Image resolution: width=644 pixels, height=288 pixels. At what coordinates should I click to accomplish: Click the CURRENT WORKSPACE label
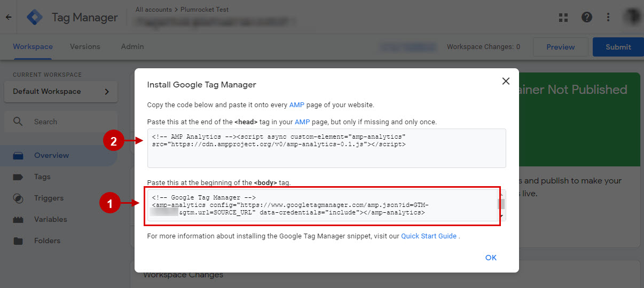click(48, 75)
